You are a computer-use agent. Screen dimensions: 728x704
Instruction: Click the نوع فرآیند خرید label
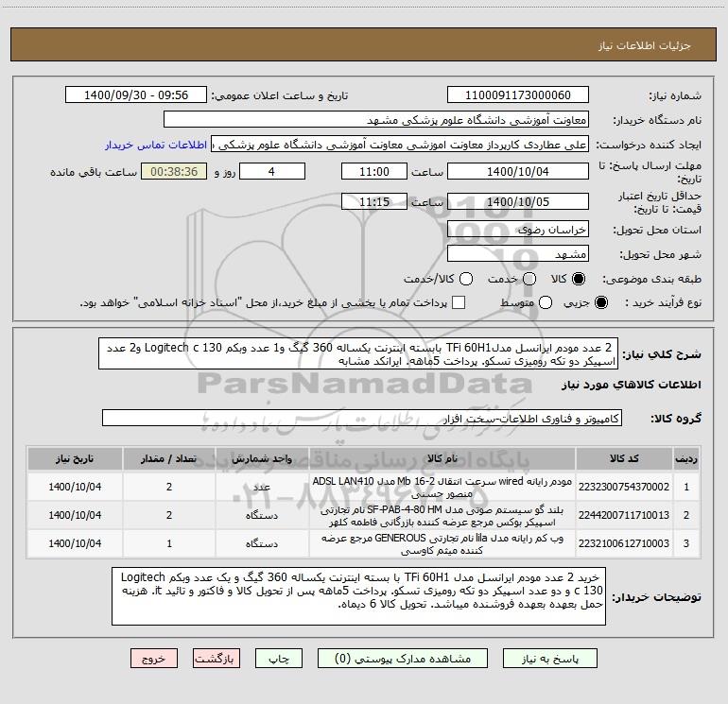tap(663, 302)
